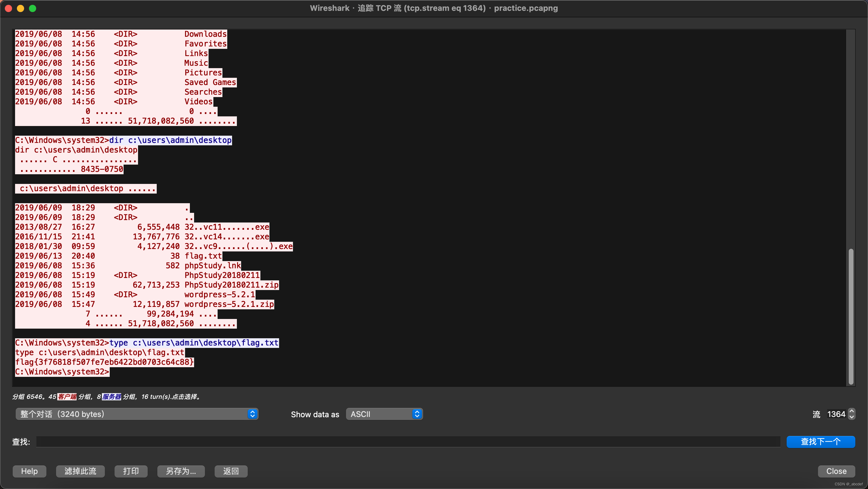Click the 返回 back button

click(x=231, y=471)
